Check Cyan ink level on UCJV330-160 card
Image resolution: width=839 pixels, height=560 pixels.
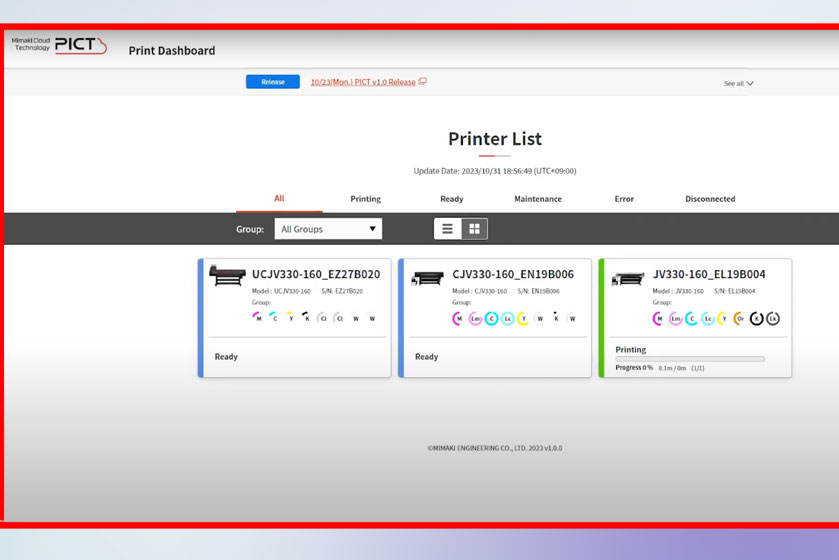coord(273,317)
